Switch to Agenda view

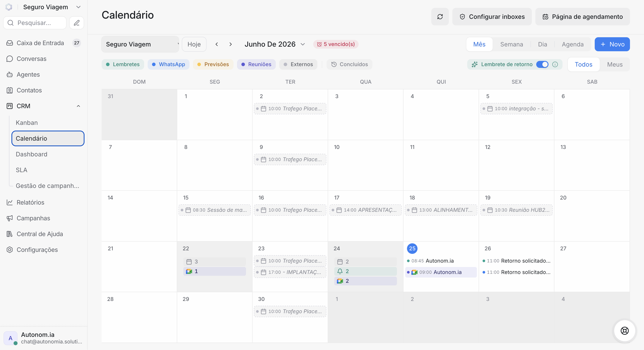(573, 44)
